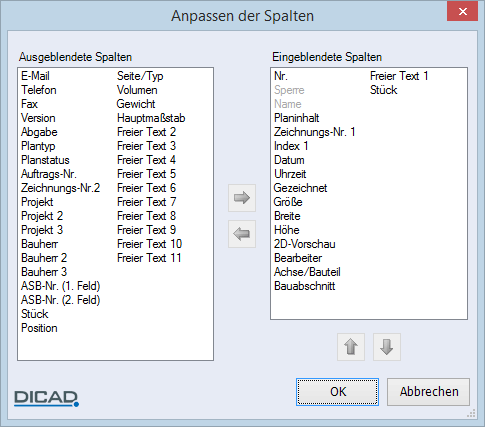Select Bauherr 3 in hidden columns

coord(44,272)
